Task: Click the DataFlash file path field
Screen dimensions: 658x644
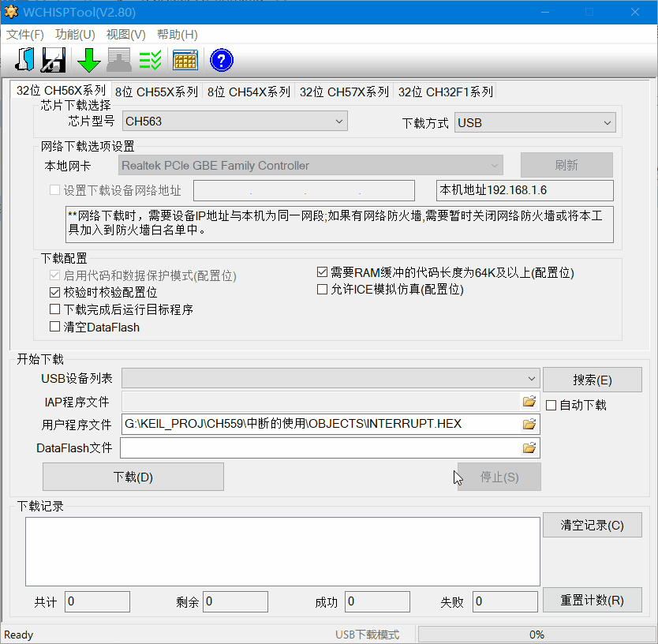Action: pyautogui.click(x=321, y=448)
